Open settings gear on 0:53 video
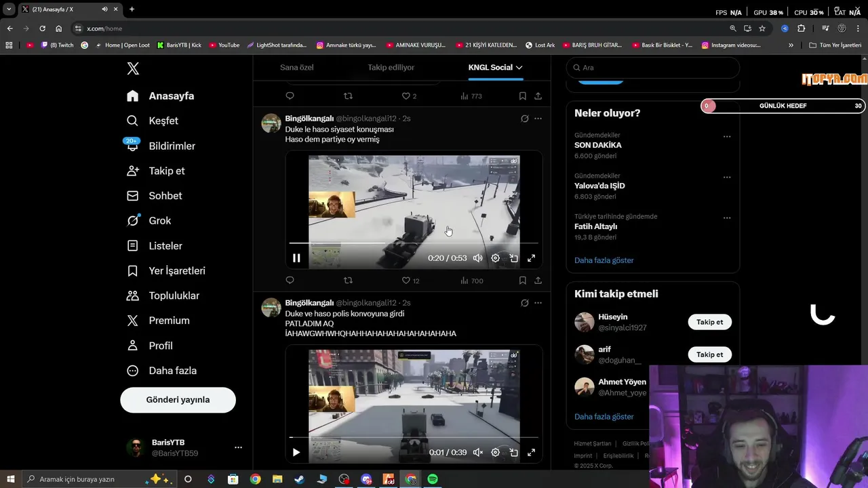This screenshot has width=868, height=488. (x=496, y=258)
